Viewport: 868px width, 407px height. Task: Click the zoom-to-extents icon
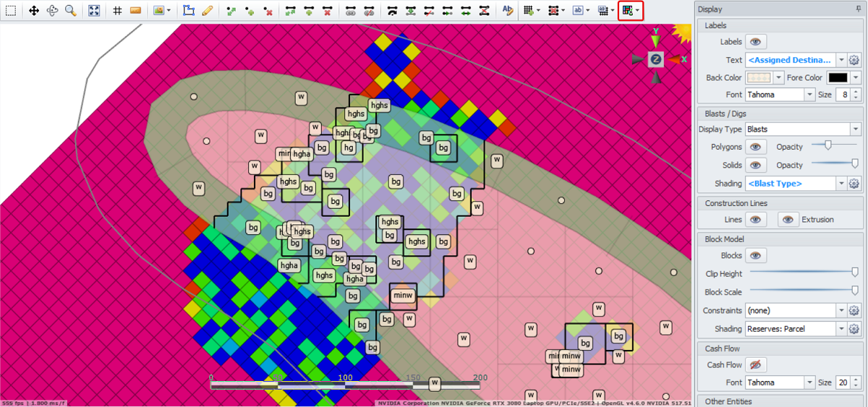coord(94,11)
